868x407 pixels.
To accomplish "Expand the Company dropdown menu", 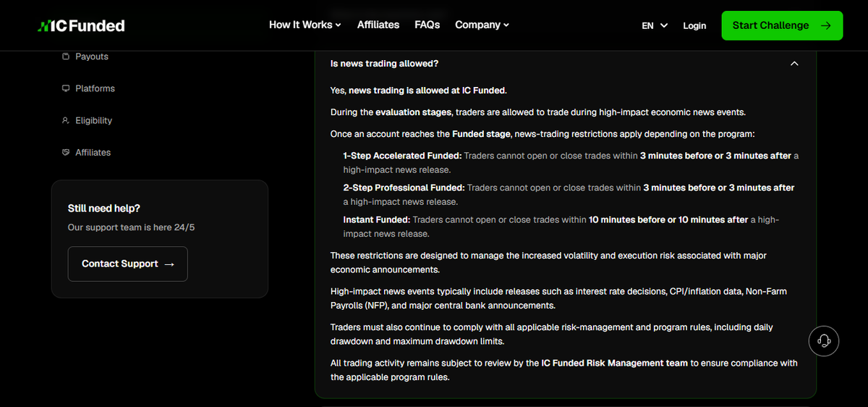I will coord(482,25).
